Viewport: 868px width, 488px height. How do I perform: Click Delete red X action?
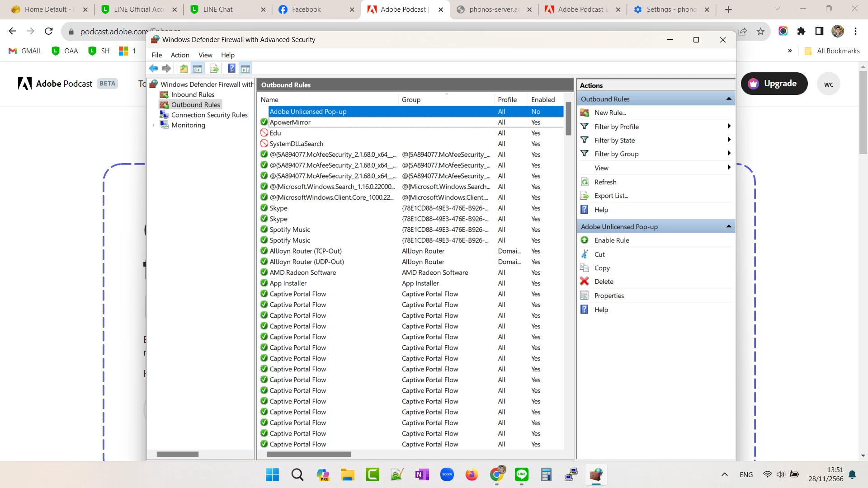click(x=604, y=282)
